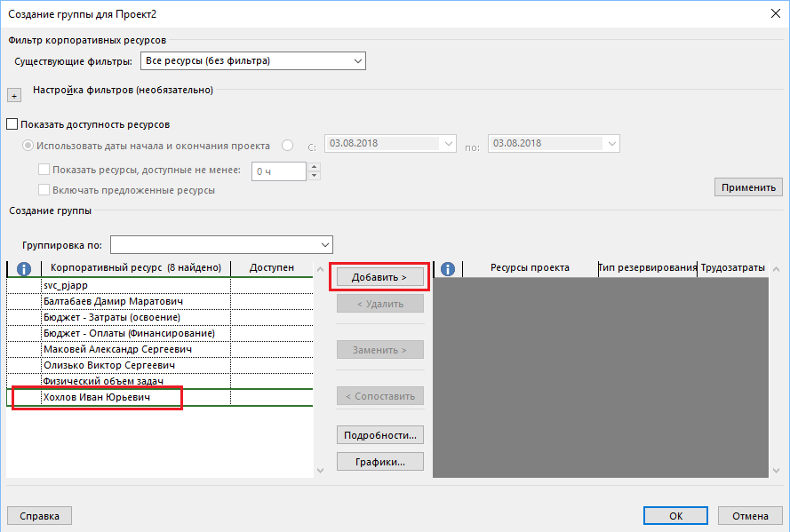Viewport: 790px width, 532px height.
Task: Click the '< Сопоставить' button
Action: tap(379, 396)
